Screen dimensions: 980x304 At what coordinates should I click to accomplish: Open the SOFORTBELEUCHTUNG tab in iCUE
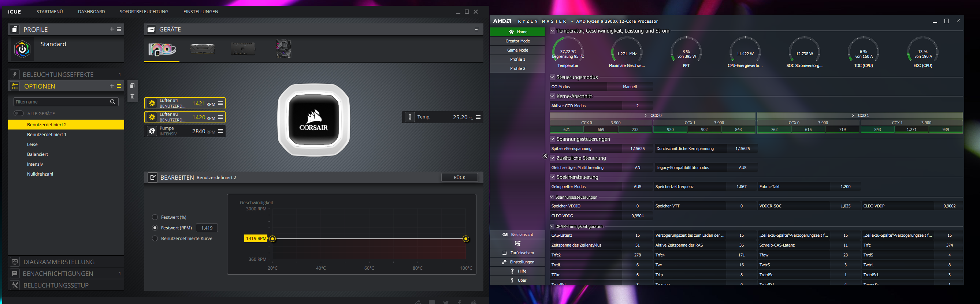pyautogui.click(x=144, y=12)
